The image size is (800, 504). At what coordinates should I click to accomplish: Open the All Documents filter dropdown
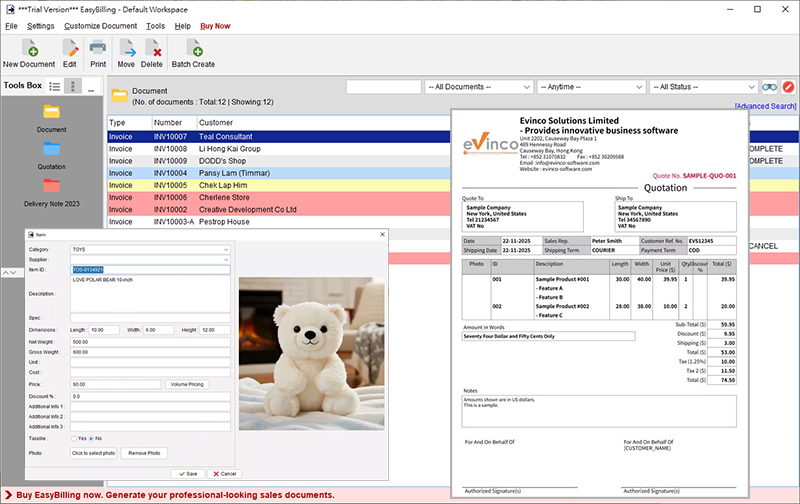[x=479, y=87]
